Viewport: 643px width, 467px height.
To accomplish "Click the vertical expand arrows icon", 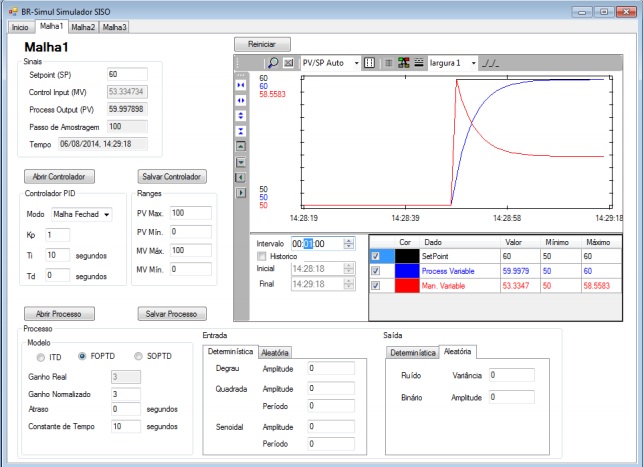I will coord(240,116).
